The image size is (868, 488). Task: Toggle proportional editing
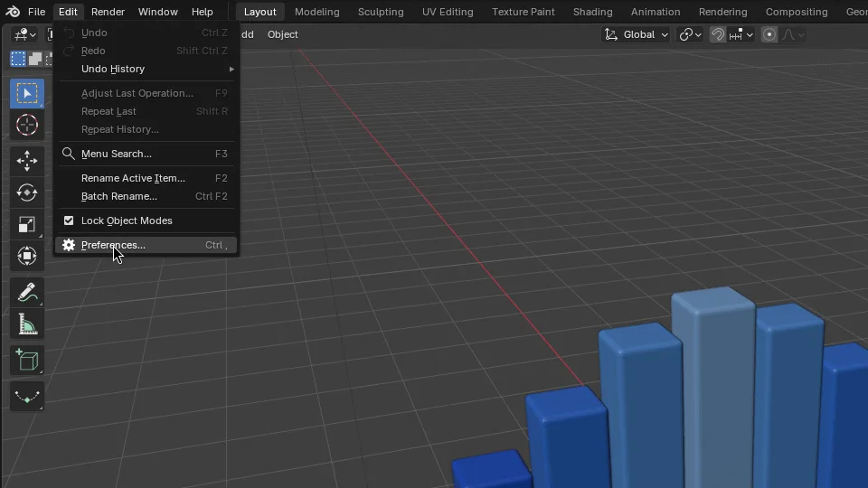pos(769,34)
